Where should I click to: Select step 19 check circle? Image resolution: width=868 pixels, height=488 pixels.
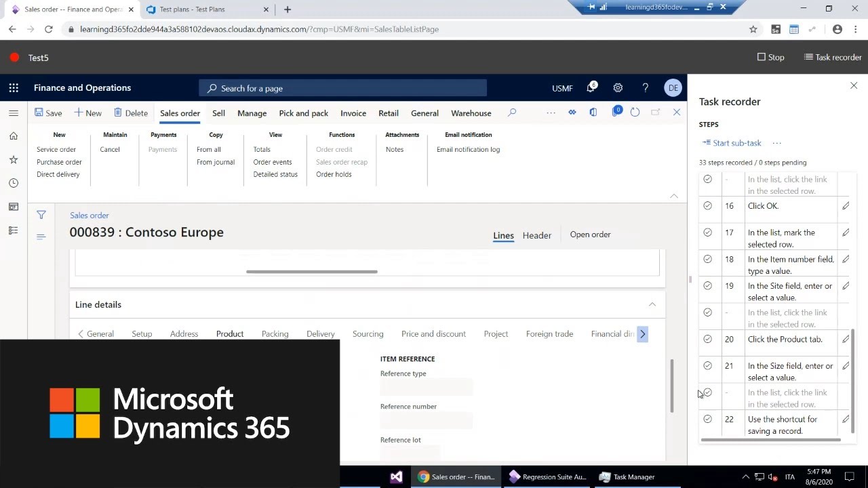(708, 285)
